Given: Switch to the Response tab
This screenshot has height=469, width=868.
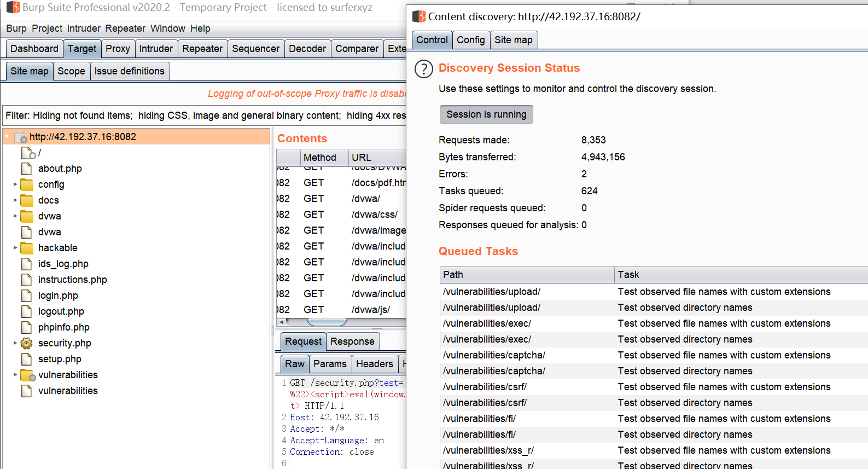Looking at the screenshot, I should (x=352, y=341).
